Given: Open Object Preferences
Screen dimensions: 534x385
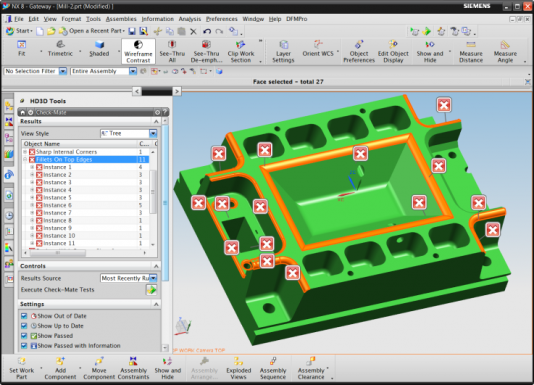Looking at the screenshot, I should pyautogui.click(x=359, y=51).
